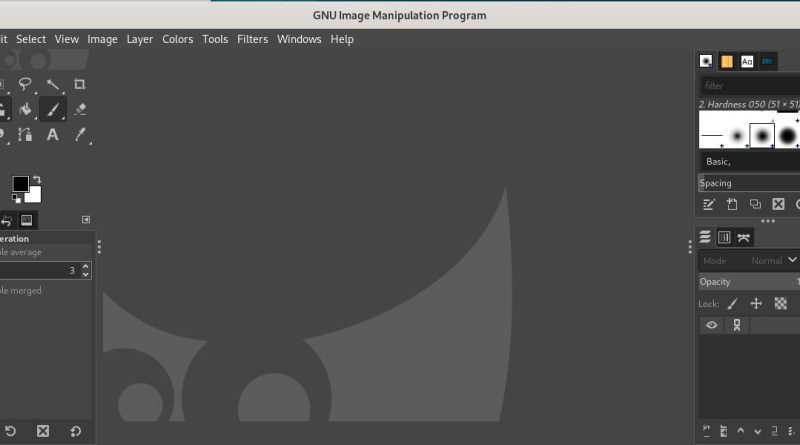Image resolution: width=800 pixels, height=445 pixels.
Task: Switch to the Brushes tab
Action: (x=706, y=61)
